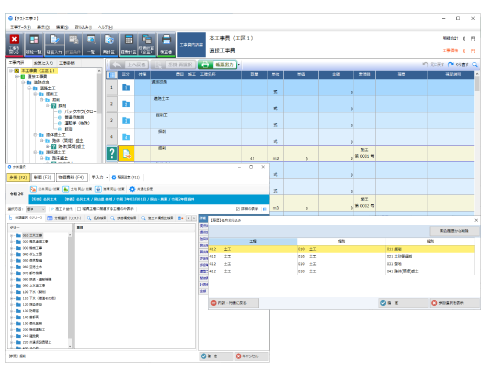Select the blue radio option labeled (F11)
The image size is (491, 370).
(x=114, y=177)
